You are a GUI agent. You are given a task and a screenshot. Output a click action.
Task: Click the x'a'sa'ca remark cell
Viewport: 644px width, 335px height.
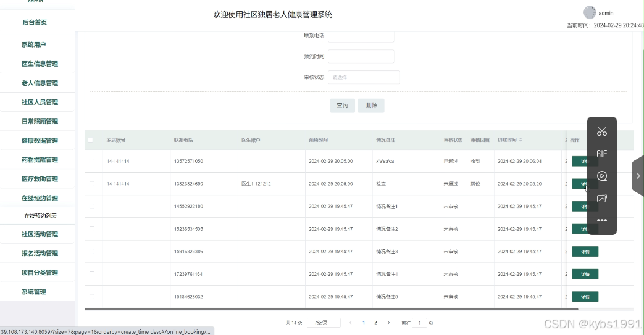(x=385, y=162)
